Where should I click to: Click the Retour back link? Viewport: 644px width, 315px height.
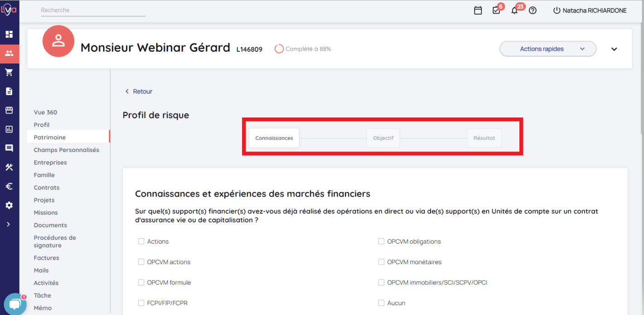point(139,91)
